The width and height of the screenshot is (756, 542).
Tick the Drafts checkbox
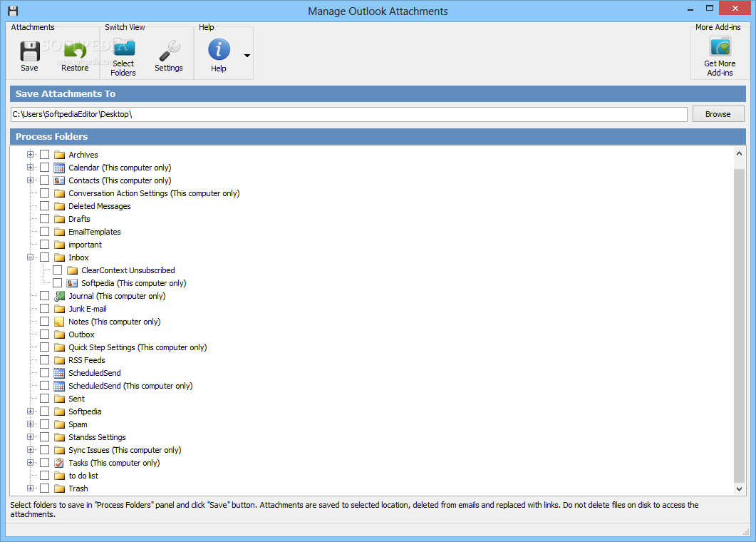click(x=44, y=219)
